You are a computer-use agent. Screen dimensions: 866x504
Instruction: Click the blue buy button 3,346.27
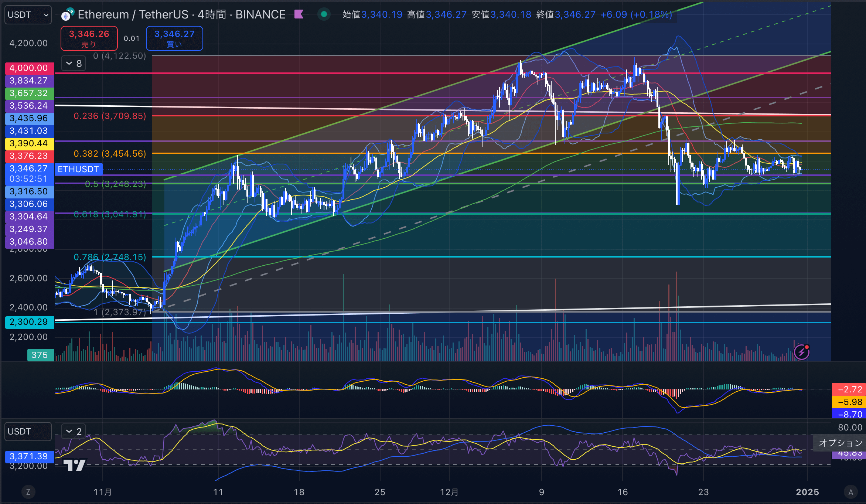(174, 38)
